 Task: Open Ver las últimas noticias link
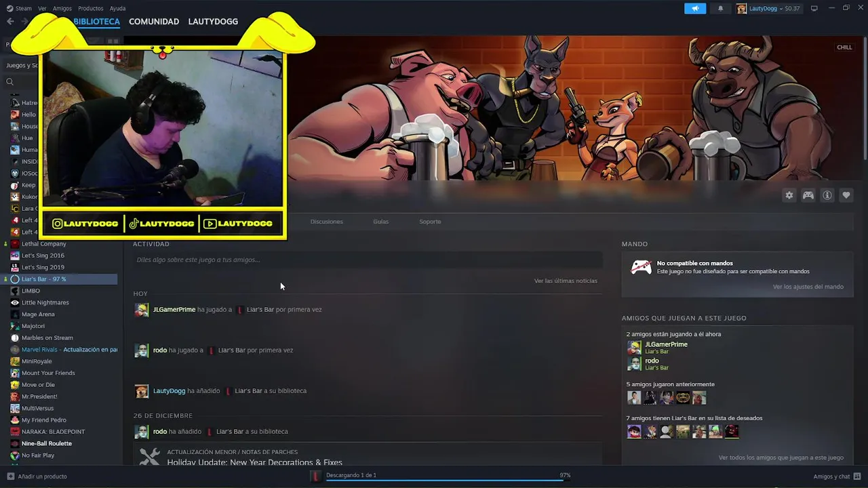pos(566,281)
